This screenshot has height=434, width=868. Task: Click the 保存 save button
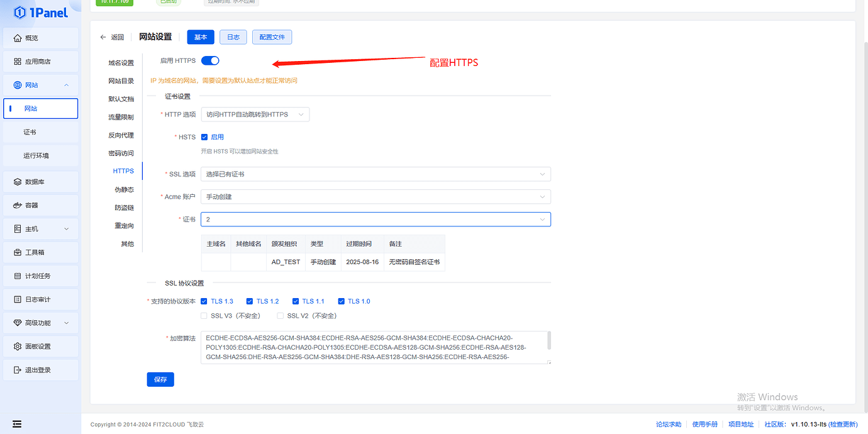(160, 379)
